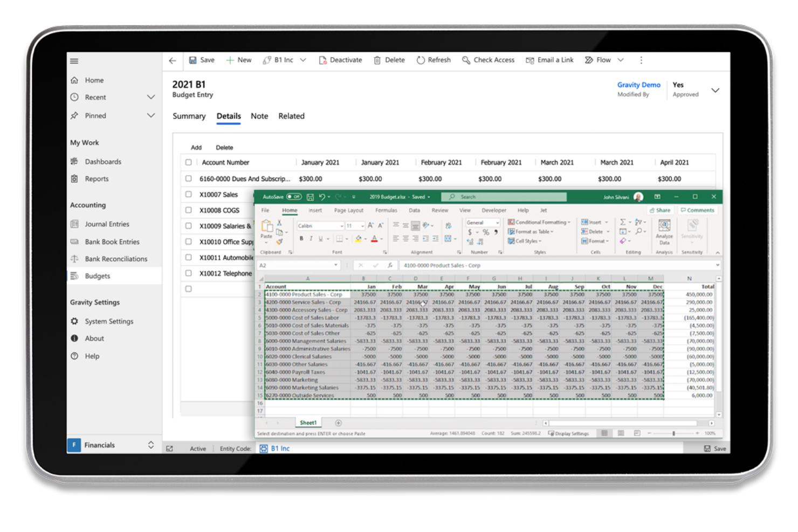This screenshot has width=798, height=532.
Task: Click the Analyze Data icon in Excel
Action: [664, 226]
